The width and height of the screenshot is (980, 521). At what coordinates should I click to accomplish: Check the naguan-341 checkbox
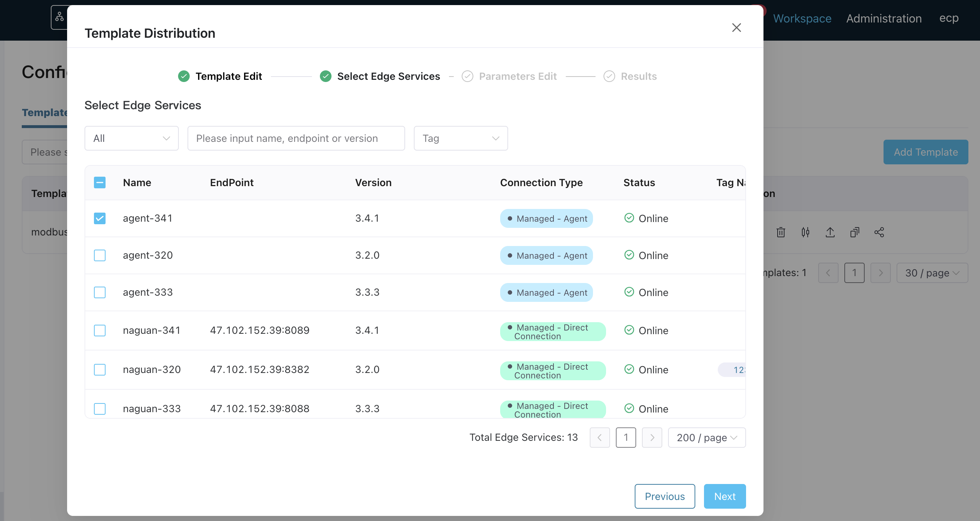[x=100, y=330]
